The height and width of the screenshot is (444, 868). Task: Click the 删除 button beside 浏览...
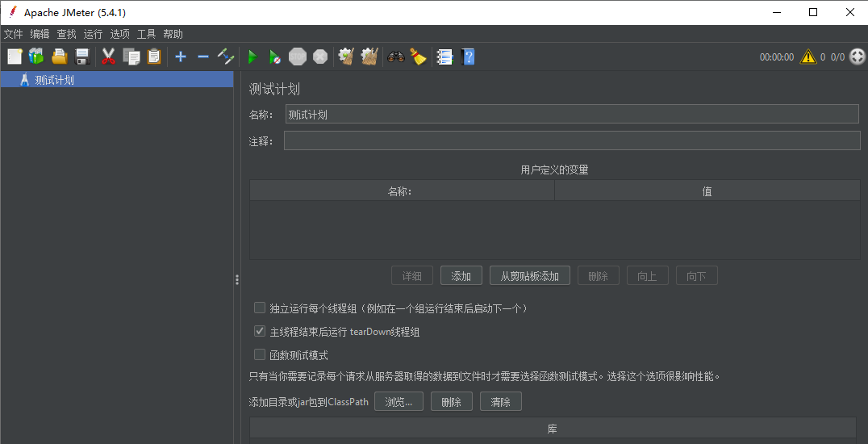click(x=452, y=402)
